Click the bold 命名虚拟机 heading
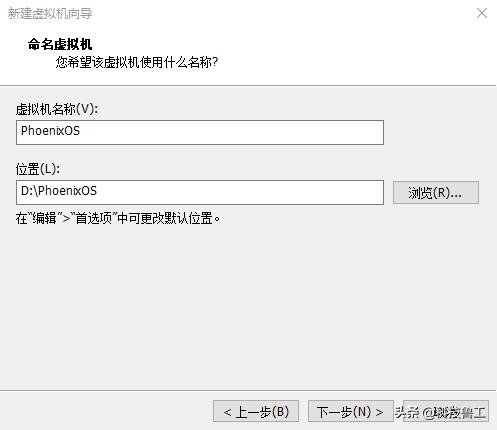This screenshot has width=497, height=430. 60,44
